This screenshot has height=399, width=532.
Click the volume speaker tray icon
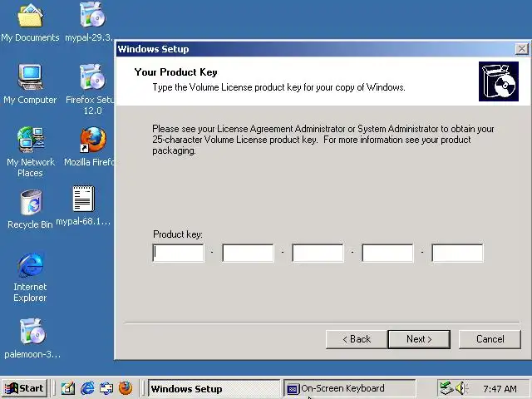point(461,388)
